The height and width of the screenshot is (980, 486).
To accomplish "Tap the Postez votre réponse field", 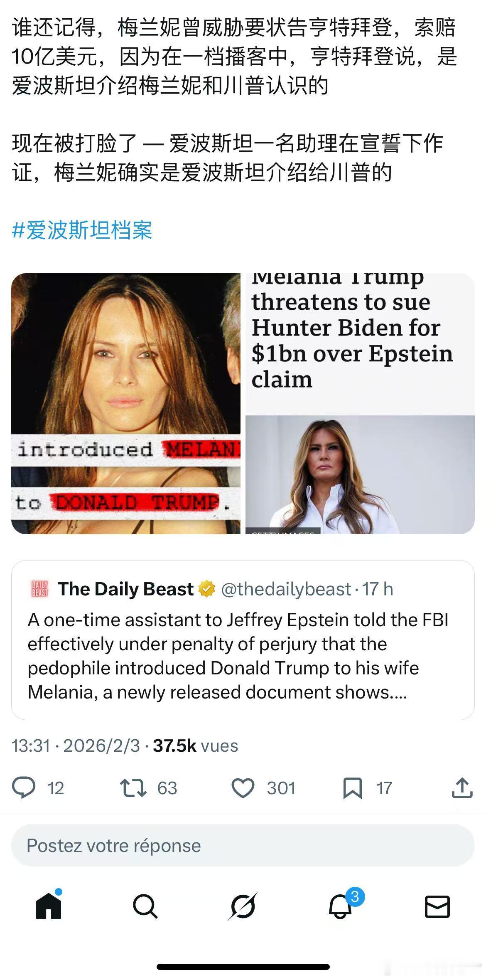I will [x=243, y=846].
